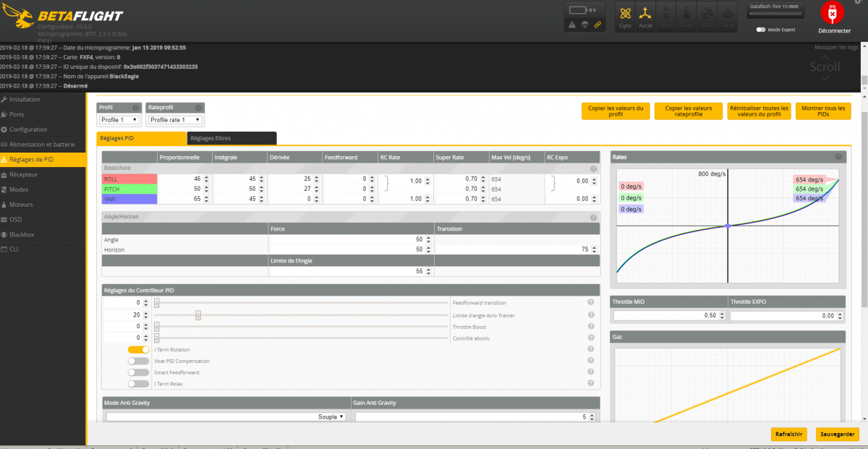868x449 pixels.
Task: Disable the I Term Rotation toggle
Action: pyautogui.click(x=139, y=350)
